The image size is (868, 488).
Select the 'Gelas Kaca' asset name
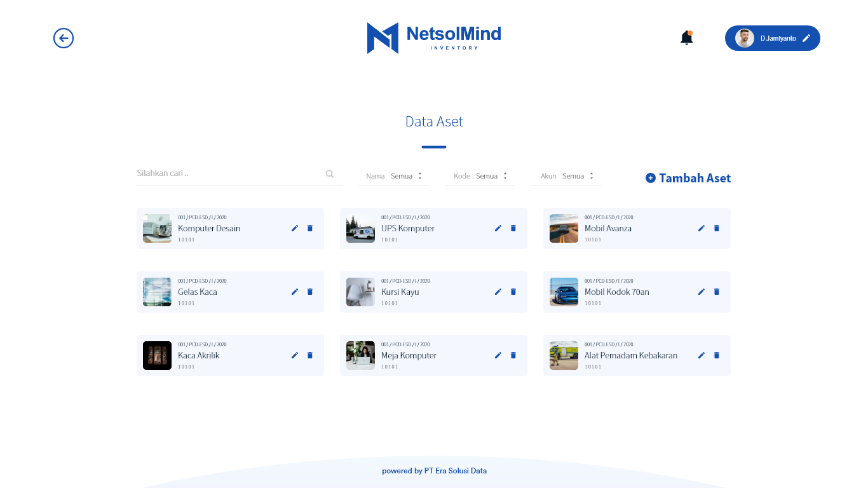[x=198, y=292]
